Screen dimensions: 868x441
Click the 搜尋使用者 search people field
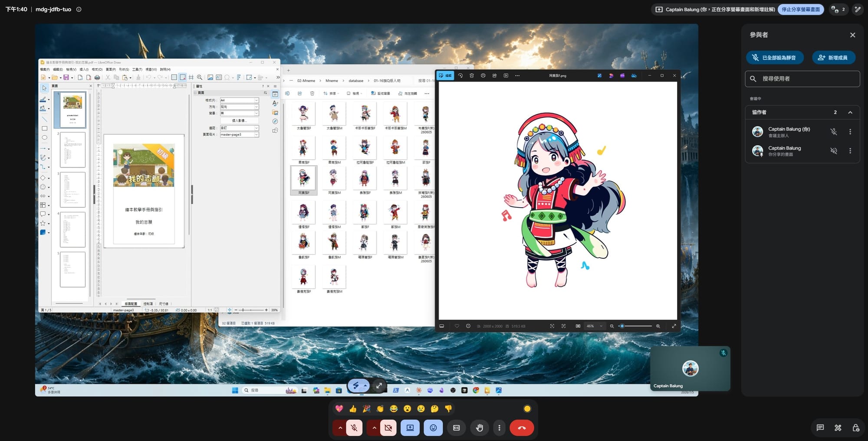(802, 79)
